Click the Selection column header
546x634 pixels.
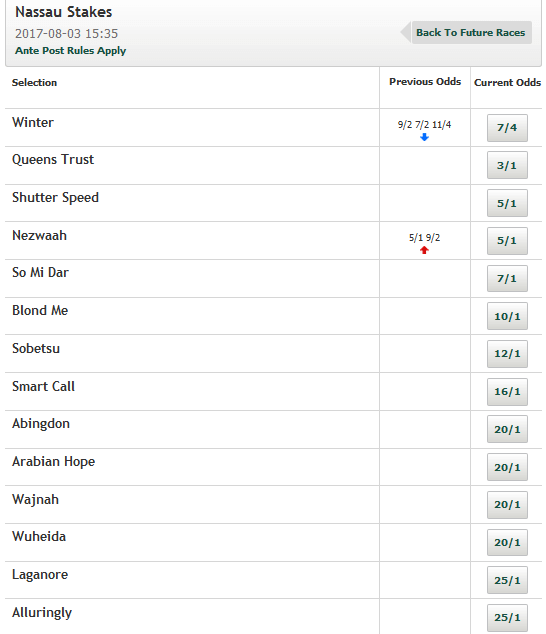pos(34,82)
